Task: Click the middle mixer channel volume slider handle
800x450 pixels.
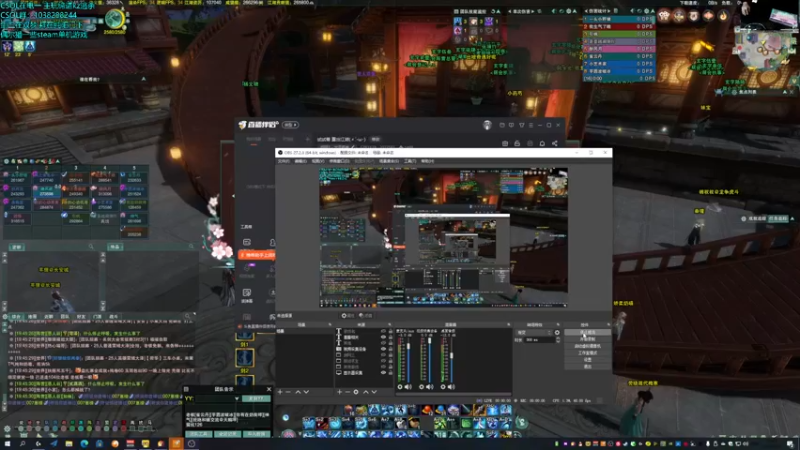Action: 430,340
